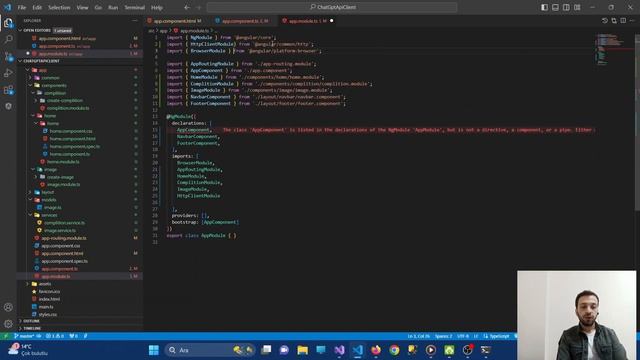
Task: Click the line and column indicator
Action: 418,336
